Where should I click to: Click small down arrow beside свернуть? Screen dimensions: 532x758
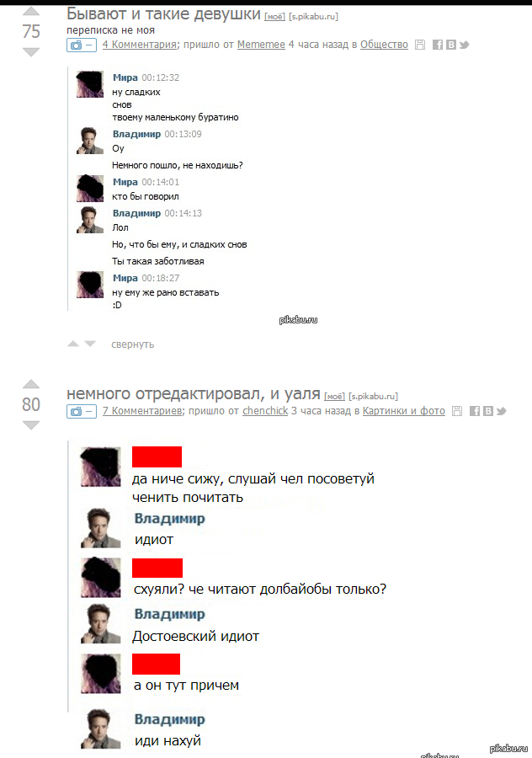(x=90, y=344)
